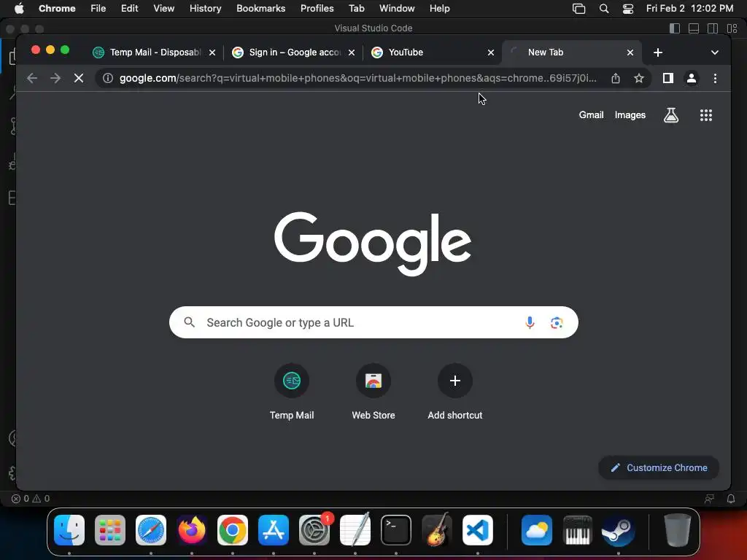Image resolution: width=747 pixels, height=560 pixels.
Task: Open Temp Mail shortcut
Action: coord(292,392)
